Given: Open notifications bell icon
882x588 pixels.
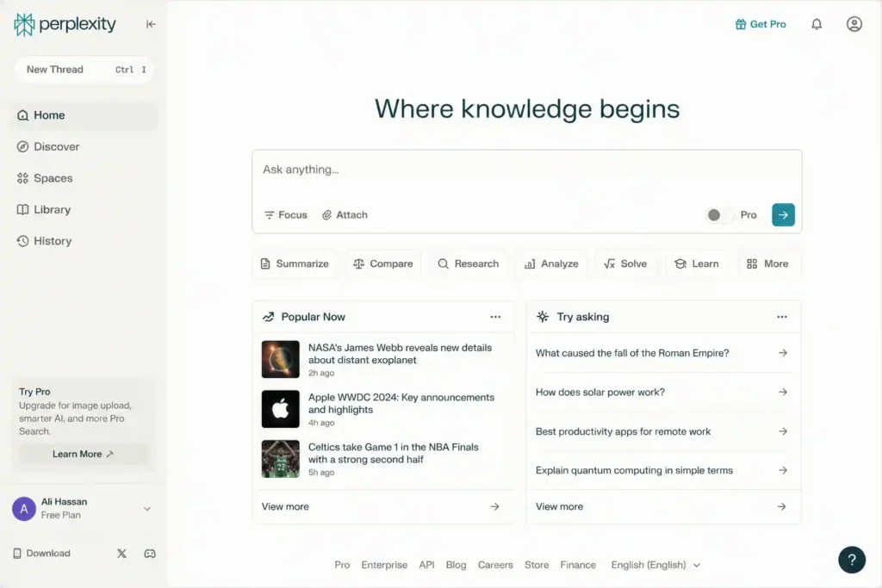Looking at the screenshot, I should (817, 24).
